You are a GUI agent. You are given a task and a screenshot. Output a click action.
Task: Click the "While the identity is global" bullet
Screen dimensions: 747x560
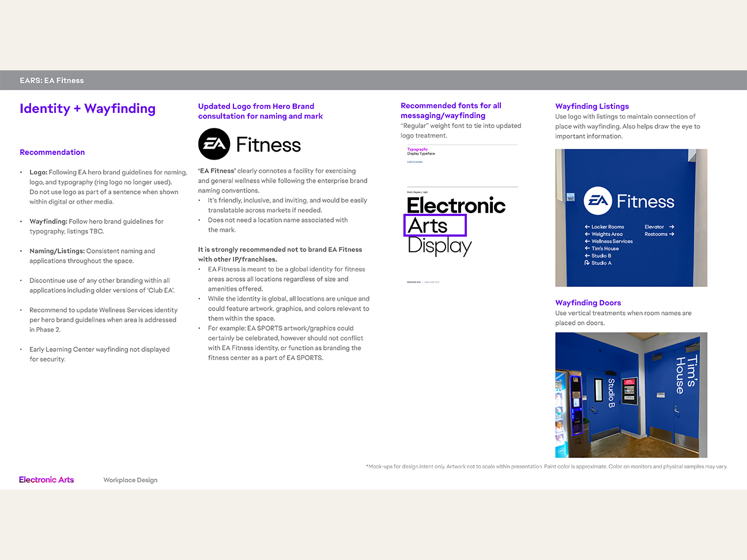[289, 308]
